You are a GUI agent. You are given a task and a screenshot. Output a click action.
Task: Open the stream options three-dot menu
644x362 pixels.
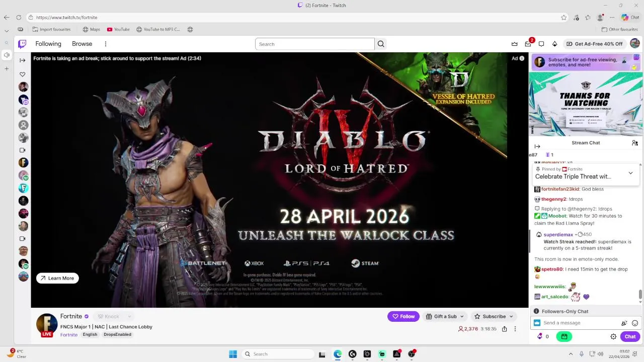(x=515, y=329)
